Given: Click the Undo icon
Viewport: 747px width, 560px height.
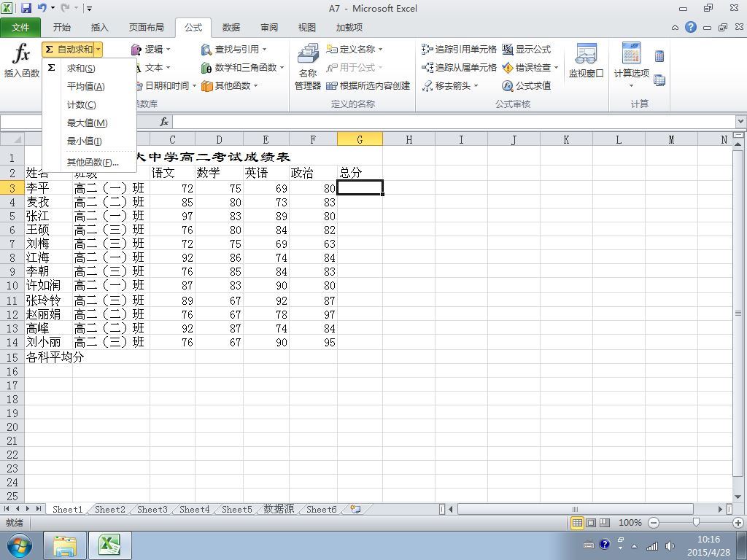Looking at the screenshot, I should pyautogui.click(x=42, y=7).
